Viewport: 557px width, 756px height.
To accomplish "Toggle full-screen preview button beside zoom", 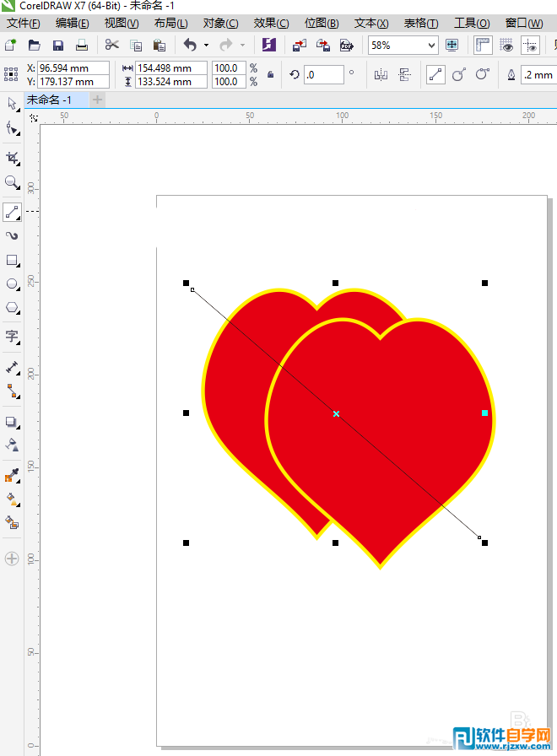I will click(x=452, y=45).
